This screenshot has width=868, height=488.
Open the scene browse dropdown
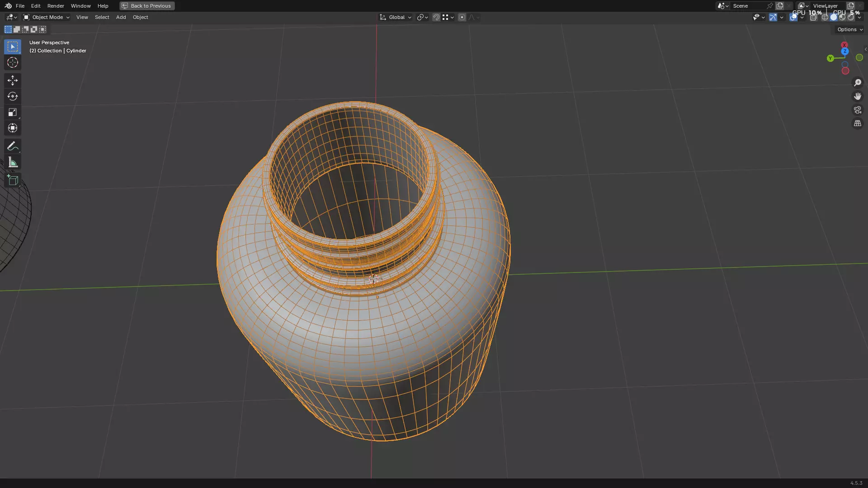[x=723, y=6]
